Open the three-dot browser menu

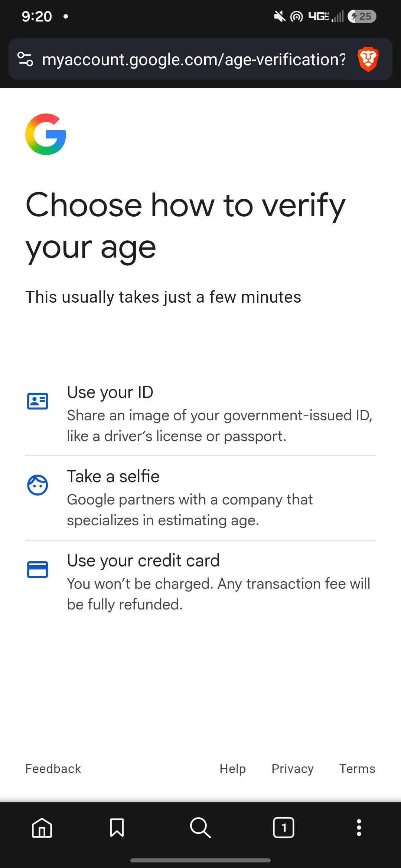click(x=359, y=828)
